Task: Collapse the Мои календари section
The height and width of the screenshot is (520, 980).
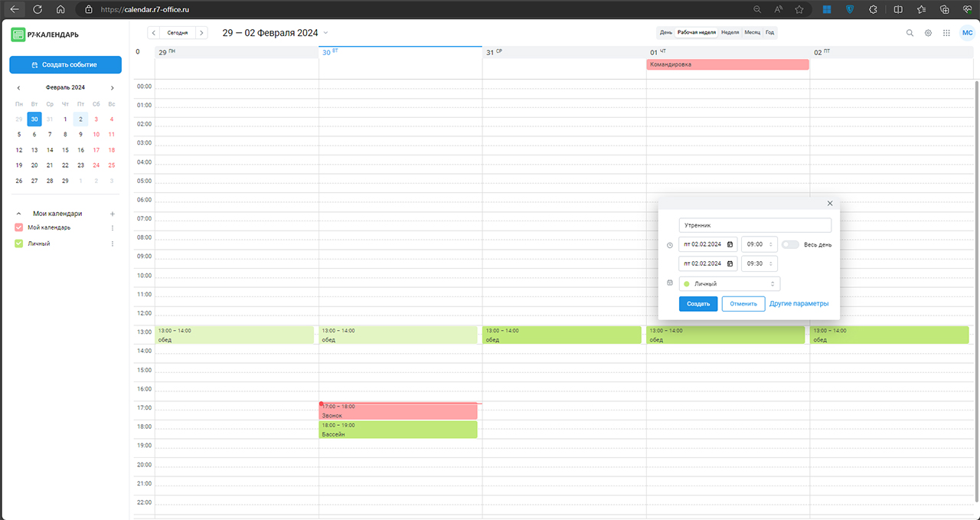Action: 19,214
